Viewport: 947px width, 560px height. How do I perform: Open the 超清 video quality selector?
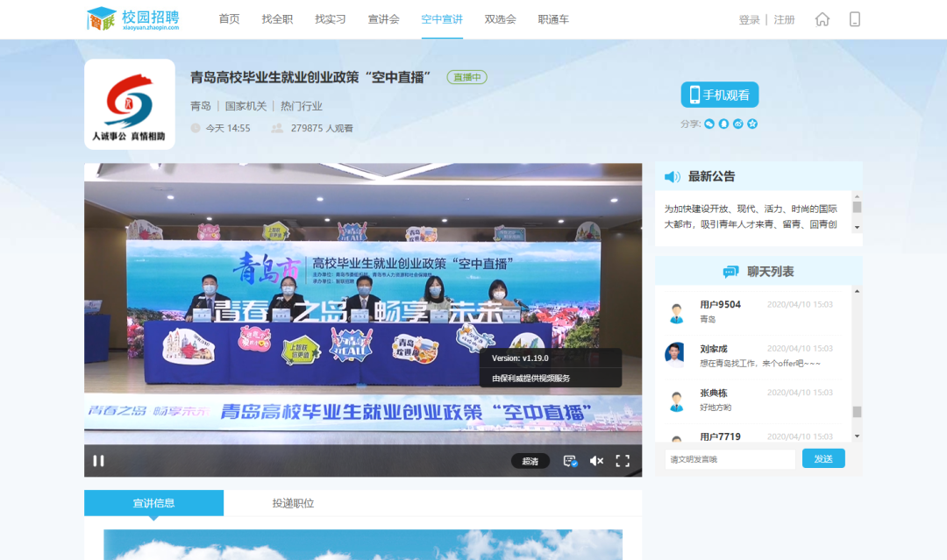click(530, 461)
